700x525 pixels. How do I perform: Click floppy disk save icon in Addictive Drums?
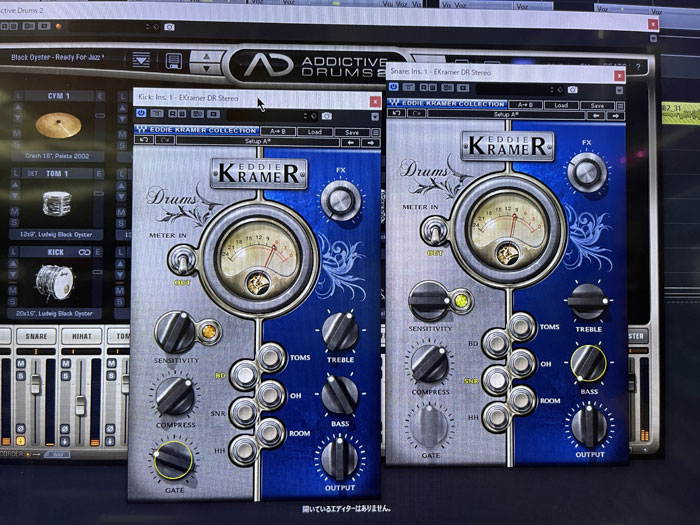(173, 61)
